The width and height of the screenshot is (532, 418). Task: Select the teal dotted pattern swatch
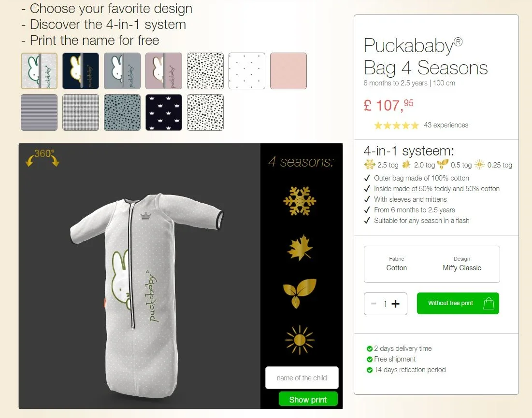122,112
